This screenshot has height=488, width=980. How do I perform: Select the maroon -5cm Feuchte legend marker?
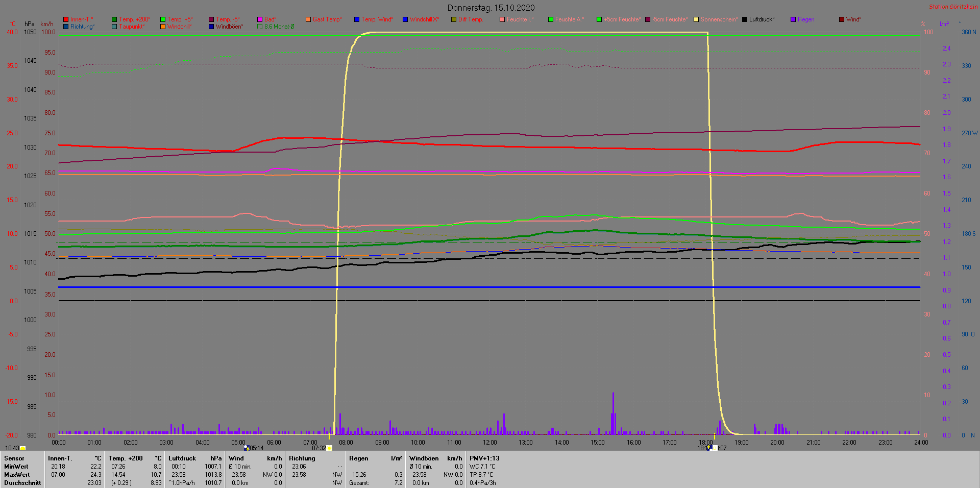coord(648,19)
